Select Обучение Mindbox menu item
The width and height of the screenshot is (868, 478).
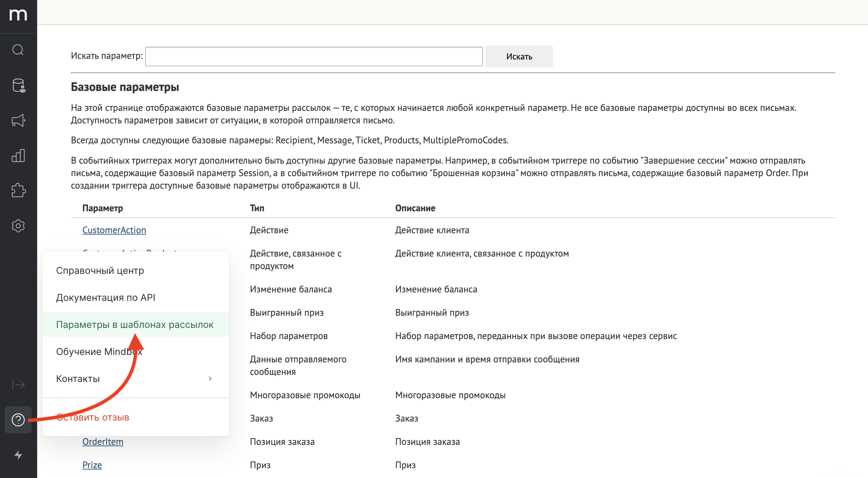136,352
